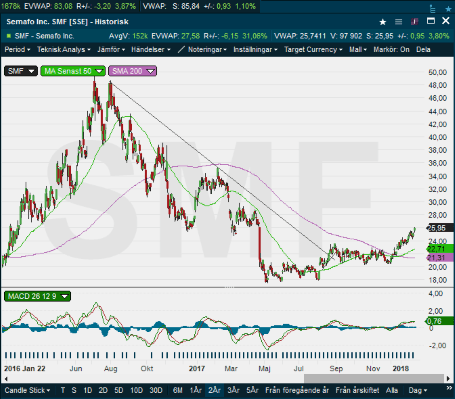Click the 25,95 current price label on the axis
455x399 pixels.
pyautogui.click(x=440, y=228)
